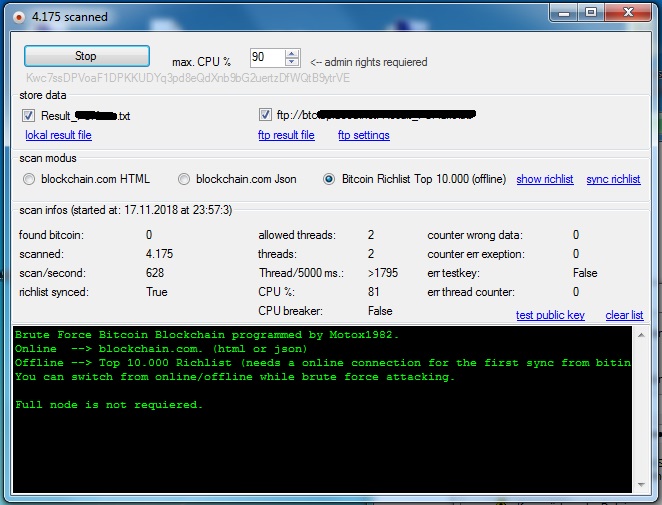This screenshot has height=505, width=662.
Task: Open the ftp settings link
Action: coord(364,135)
